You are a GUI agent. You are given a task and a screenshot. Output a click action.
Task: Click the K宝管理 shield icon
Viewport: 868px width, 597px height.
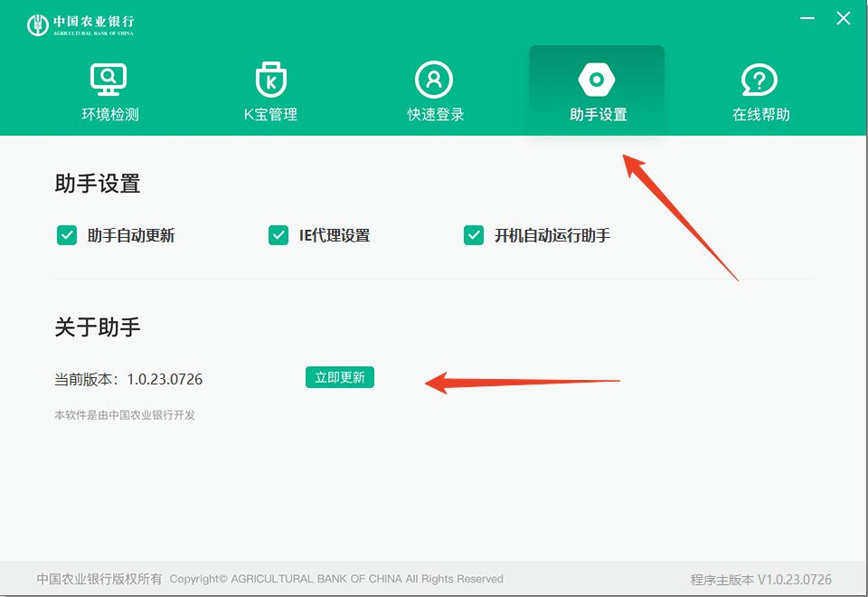270,80
